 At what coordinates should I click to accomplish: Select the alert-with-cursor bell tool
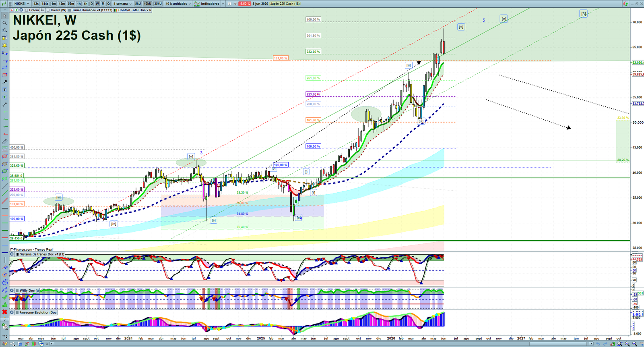click(4, 38)
